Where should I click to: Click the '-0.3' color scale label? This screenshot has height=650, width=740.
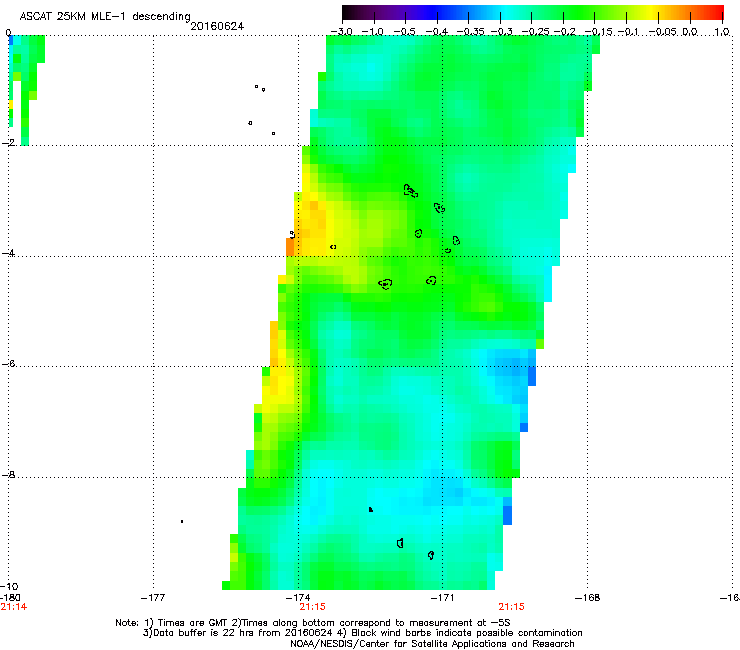[x=502, y=32]
